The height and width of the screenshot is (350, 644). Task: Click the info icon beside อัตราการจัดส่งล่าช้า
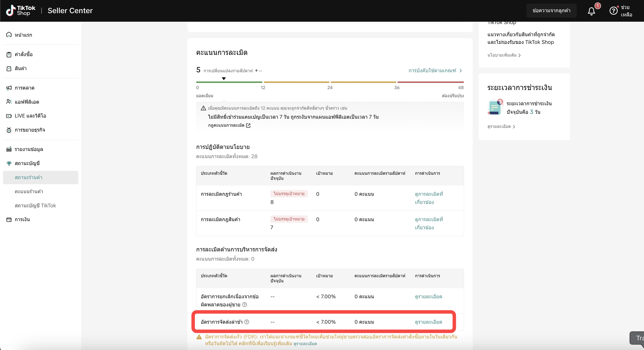point(247,322)
